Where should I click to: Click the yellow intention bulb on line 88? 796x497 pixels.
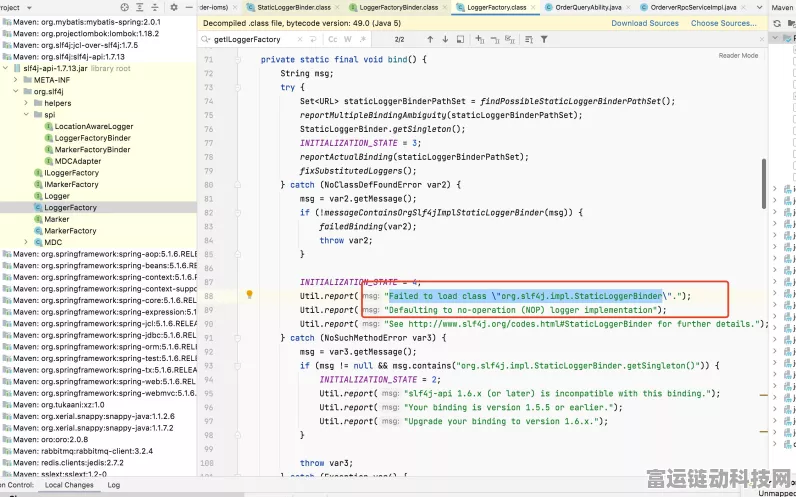tap(249, 294)
